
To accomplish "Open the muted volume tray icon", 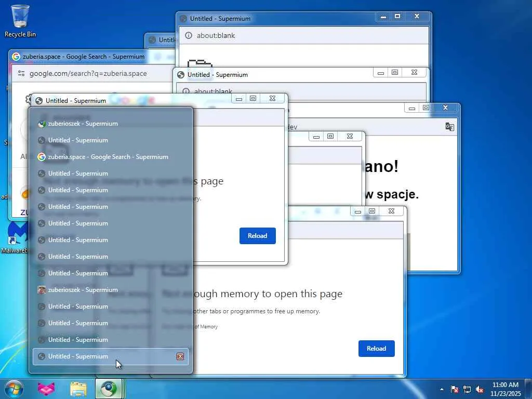I will [x=480, y=389].
